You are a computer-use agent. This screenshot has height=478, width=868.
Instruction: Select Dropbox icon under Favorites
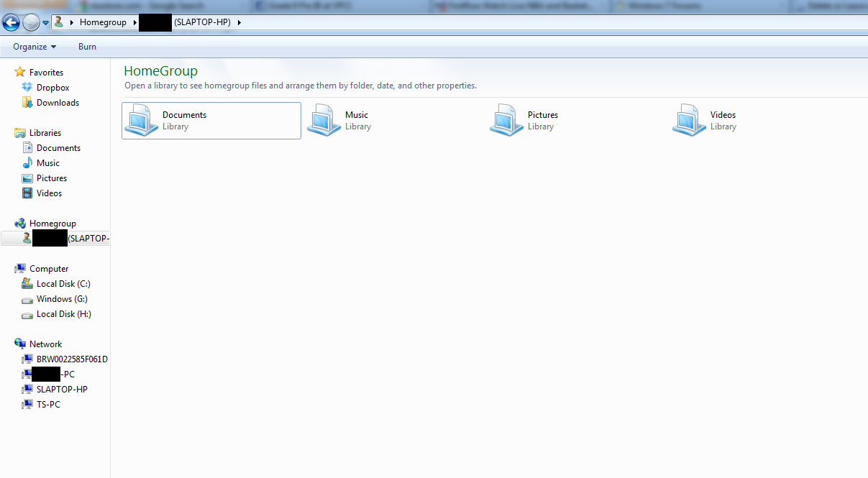pyautogui.click(x=27, y=88)
